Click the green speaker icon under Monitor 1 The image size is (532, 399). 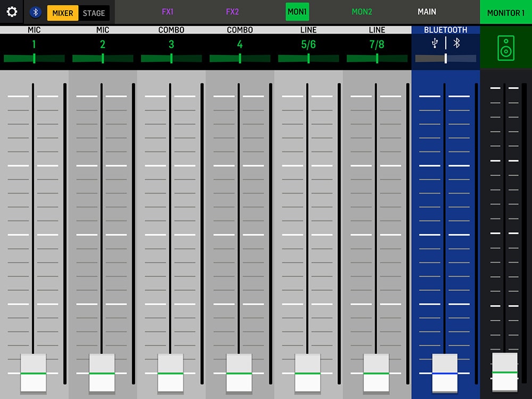coord(506,49)
